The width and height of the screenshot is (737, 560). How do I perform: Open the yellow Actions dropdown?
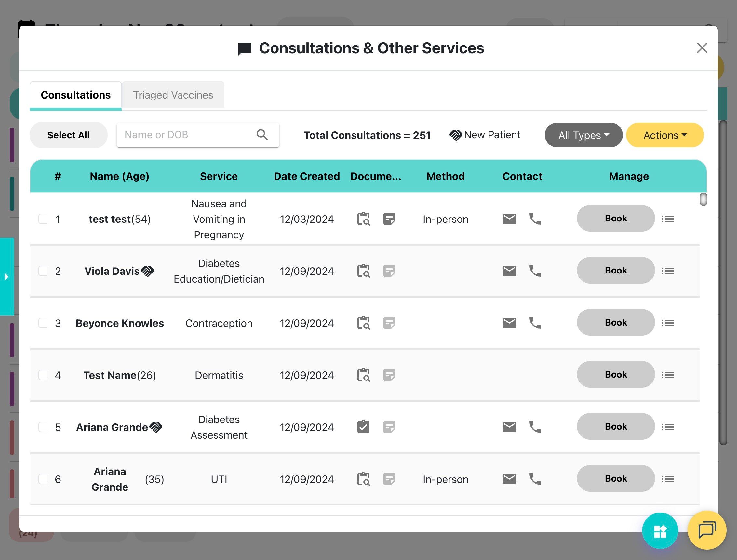(665, 135)
